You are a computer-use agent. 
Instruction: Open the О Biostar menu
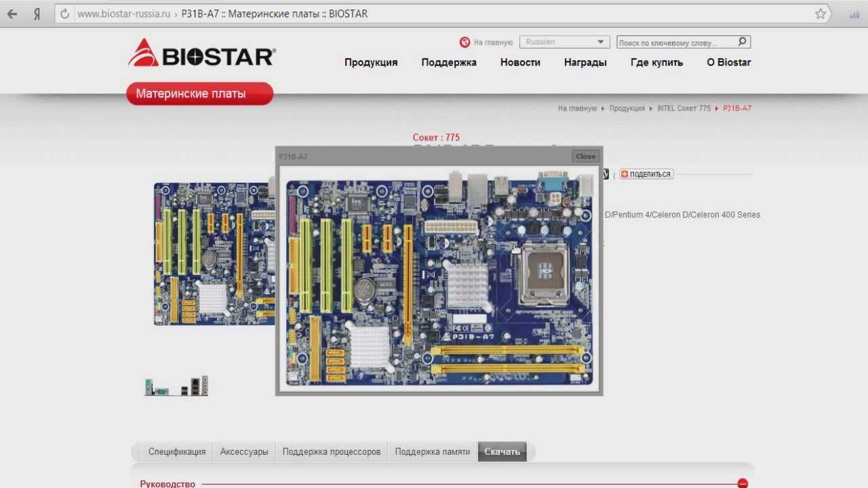pos(729,62)
